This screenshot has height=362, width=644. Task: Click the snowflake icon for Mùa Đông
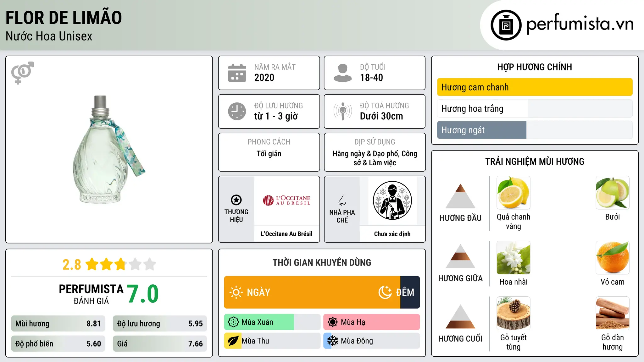(333, 341)
